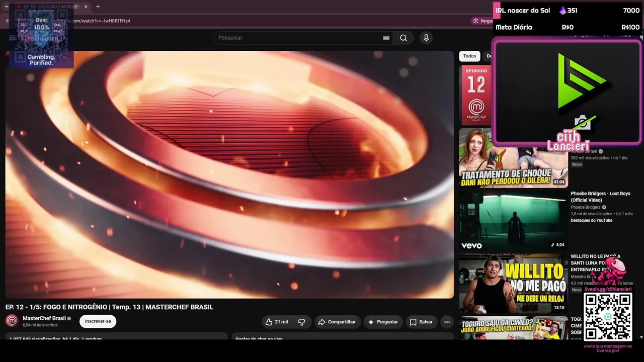
Task: Share the video via Compartilhar
Action: (337, 322)
